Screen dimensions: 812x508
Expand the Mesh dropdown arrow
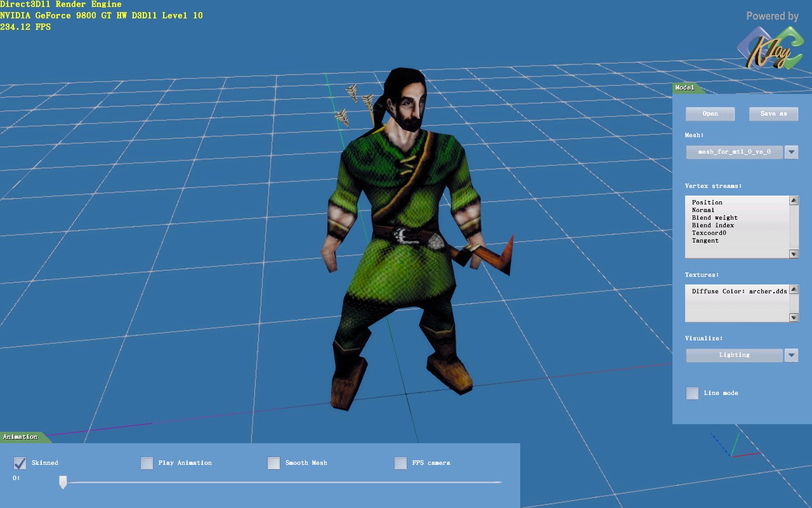(x=791, y=152)
